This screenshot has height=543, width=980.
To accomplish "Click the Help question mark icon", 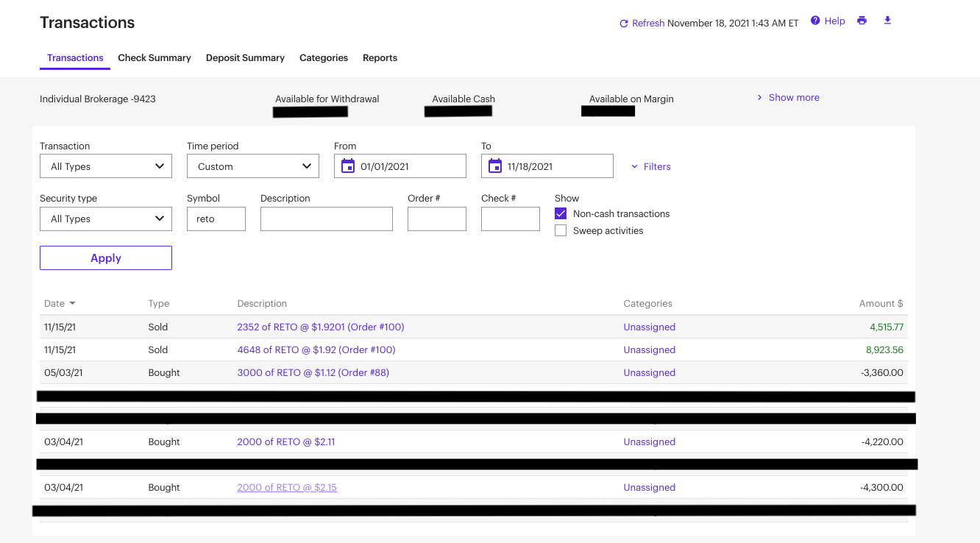I will 815,21.
